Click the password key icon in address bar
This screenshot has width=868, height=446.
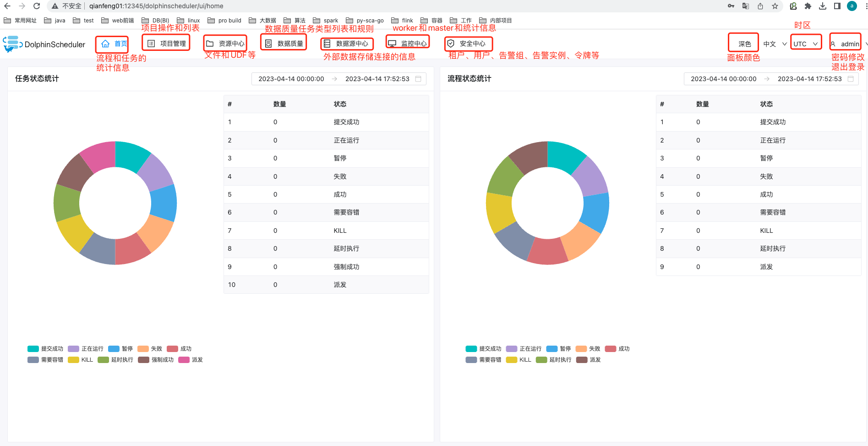point(731,6)
